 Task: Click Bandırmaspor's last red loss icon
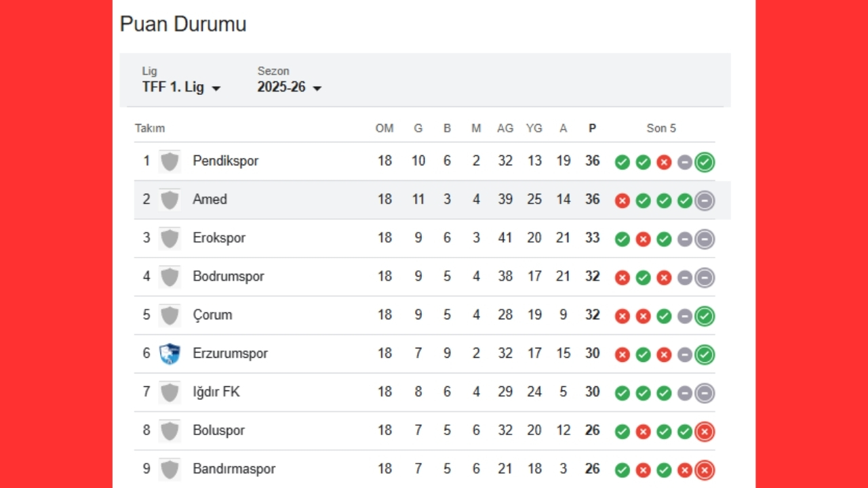(x=705, y=470)
